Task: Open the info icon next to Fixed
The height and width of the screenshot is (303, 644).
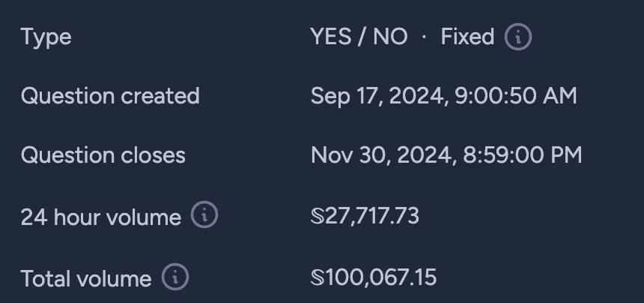Action: [518, 37]
